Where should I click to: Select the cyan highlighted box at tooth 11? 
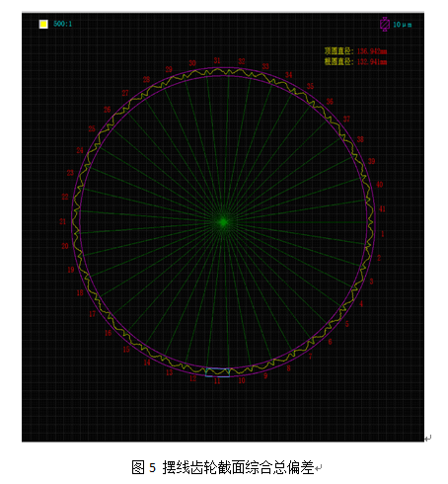pos(217,372)
